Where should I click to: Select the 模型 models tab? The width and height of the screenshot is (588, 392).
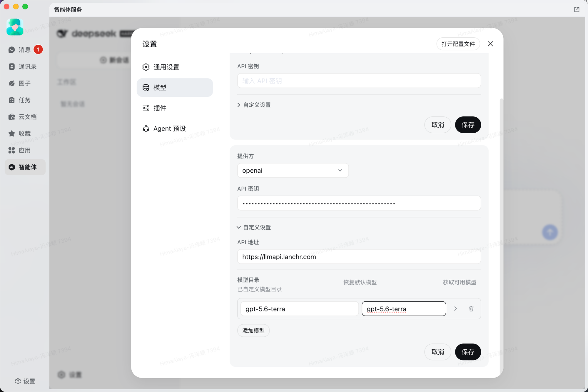(175, 88)
